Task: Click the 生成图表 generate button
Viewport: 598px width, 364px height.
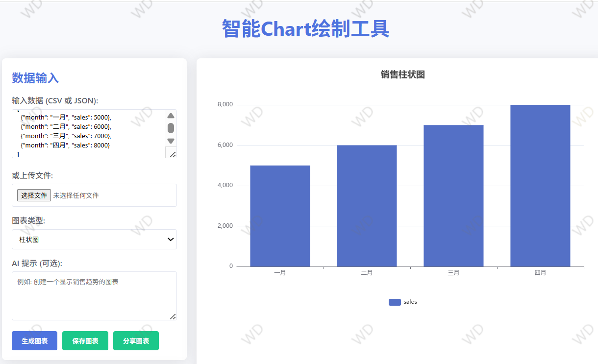Action: (x=34, y=340)
